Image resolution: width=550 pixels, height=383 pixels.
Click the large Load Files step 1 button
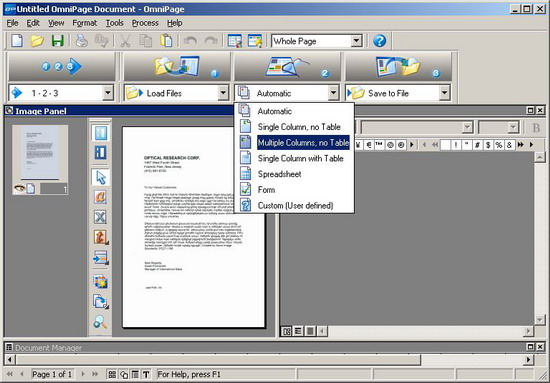click(x=177, y=67)
